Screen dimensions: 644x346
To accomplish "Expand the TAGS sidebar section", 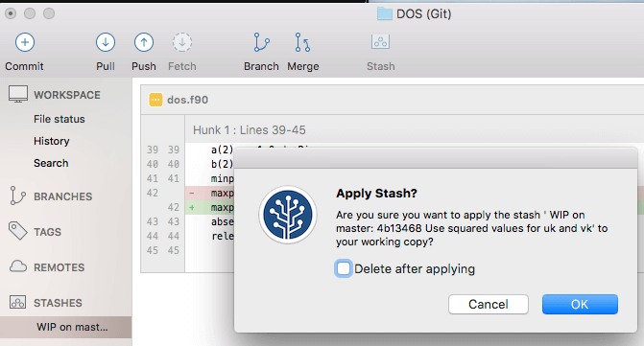I will click(47, 232).
